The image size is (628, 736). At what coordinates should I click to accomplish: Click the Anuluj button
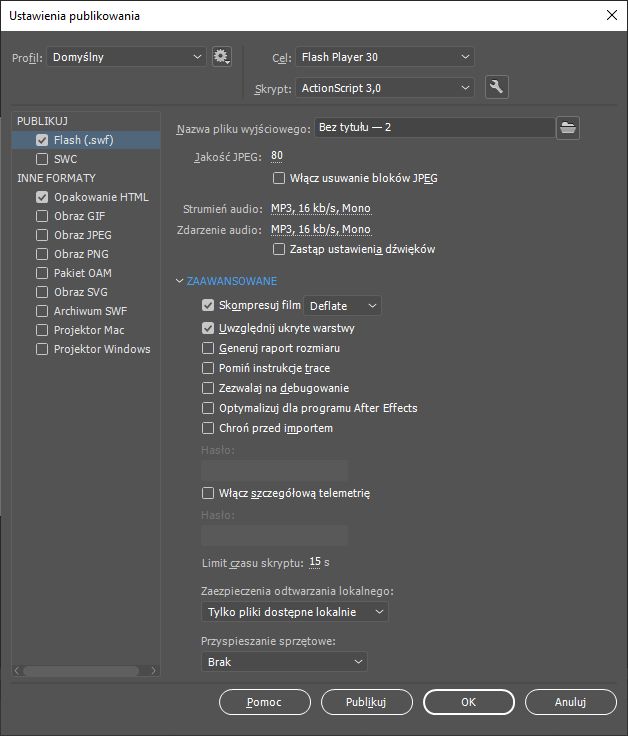(570, 702)
